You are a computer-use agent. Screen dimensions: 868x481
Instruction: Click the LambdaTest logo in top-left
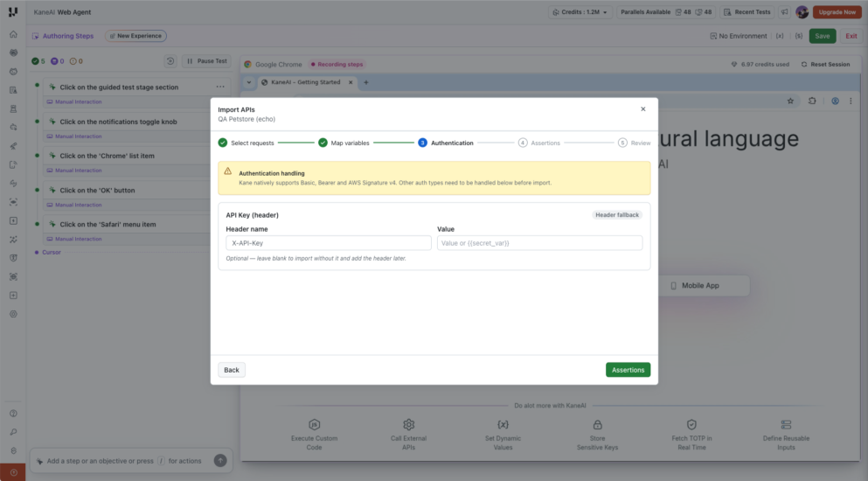pyautogui.click(x=13, y=11)
